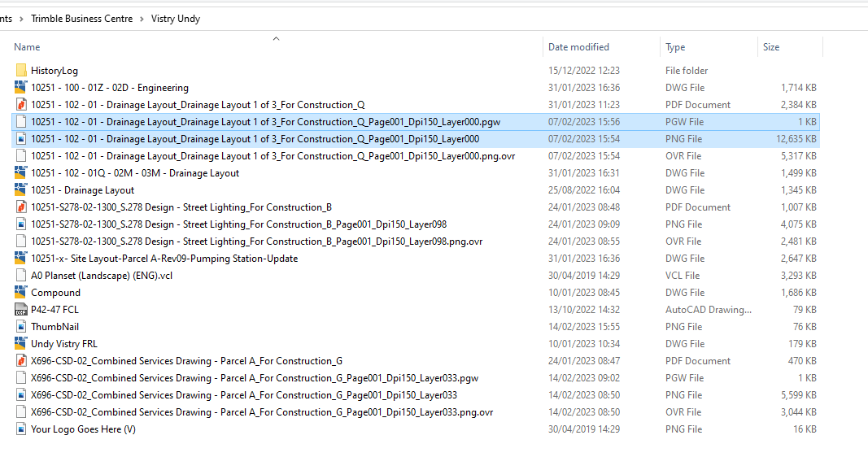This screenshot has height=457, width=868.
Task: Expand the breadcrumb chevron before Trimble Business Centre
Action: click(22, 19)
